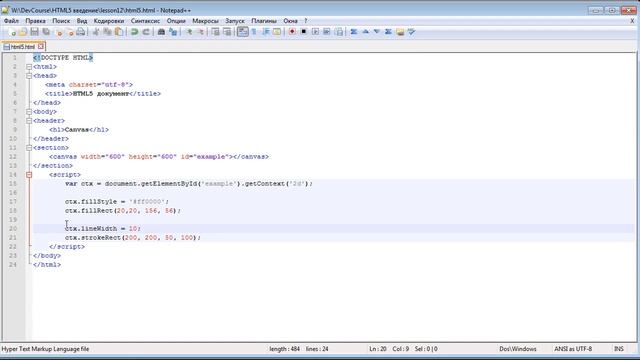Viewport: 640px width, 360px height.
Task: Collapse the <body> fold on line 7
Action: coord(29,111)
